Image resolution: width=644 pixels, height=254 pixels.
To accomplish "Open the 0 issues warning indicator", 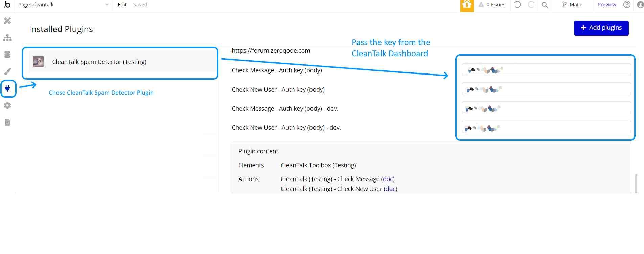I will pyautogui.click(x=492, y=5).
